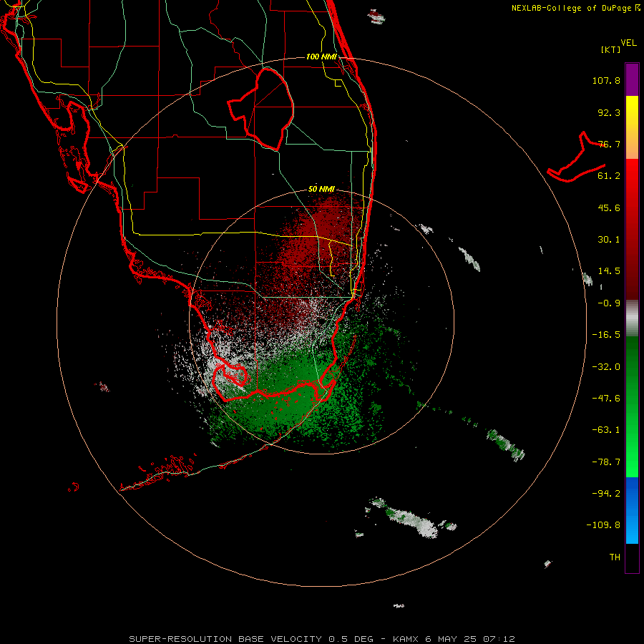Screen dimensions: 644x644
Task: Click the Grand Bahama island outline
Action: tap(576, 158)
